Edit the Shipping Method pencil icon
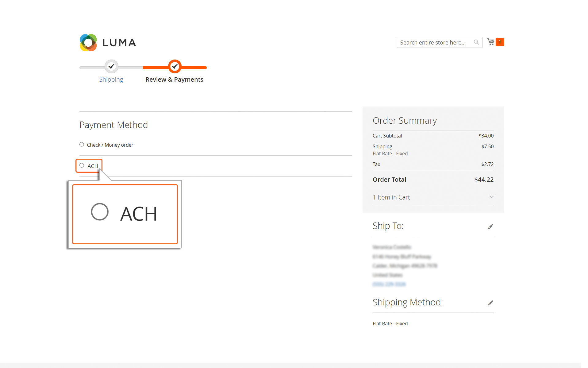Viewport: 588px width, 368px height. point(490,303)
